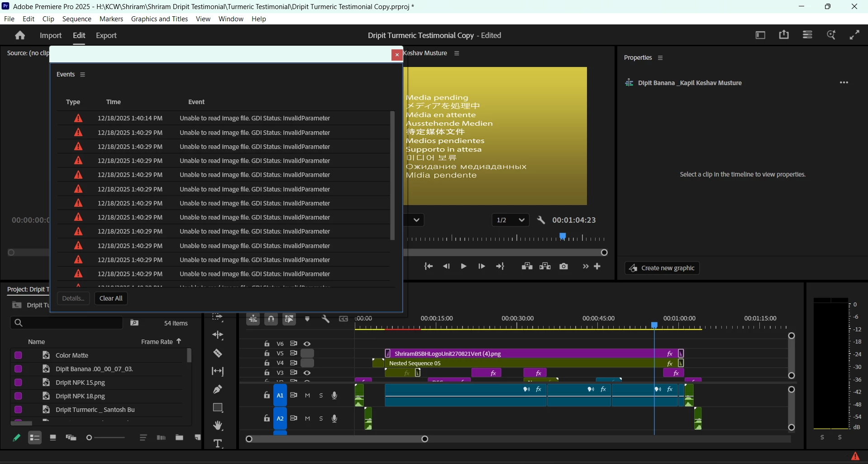The height and width of the screenshot is (464, 868).
Task: Click the Export Frame camera icon
Action: (x=563, y=266)
